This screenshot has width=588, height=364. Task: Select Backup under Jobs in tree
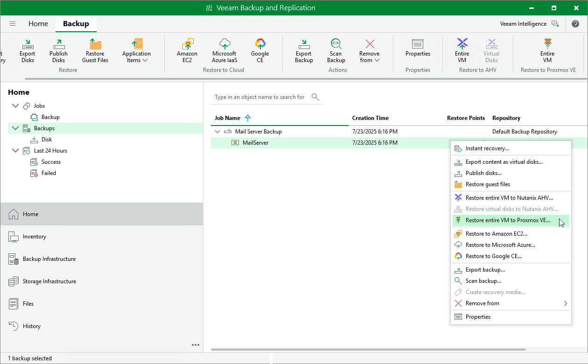tap(50, 117)
